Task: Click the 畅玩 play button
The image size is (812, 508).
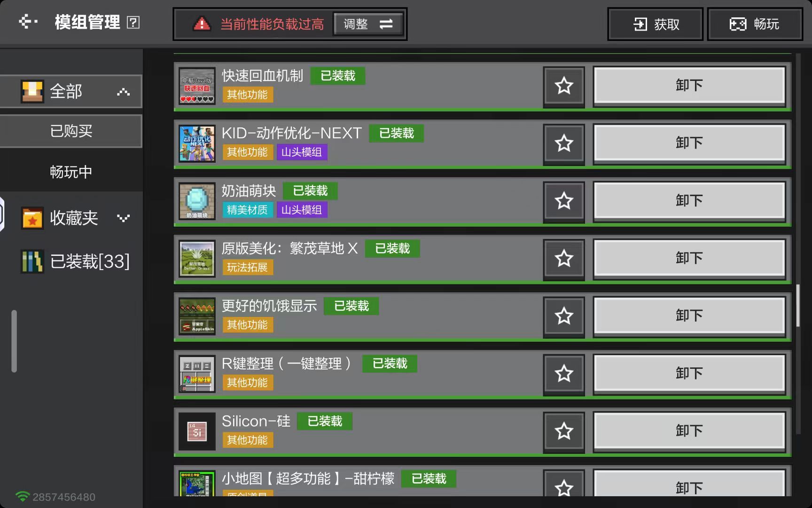Action: (x=755, y=24)
